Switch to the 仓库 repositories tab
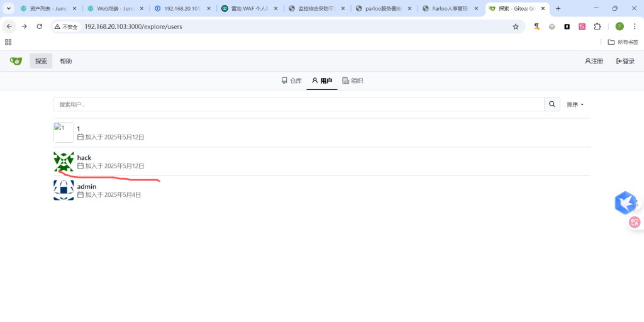This screenshot has width=644, height=322. coord(292,80)
